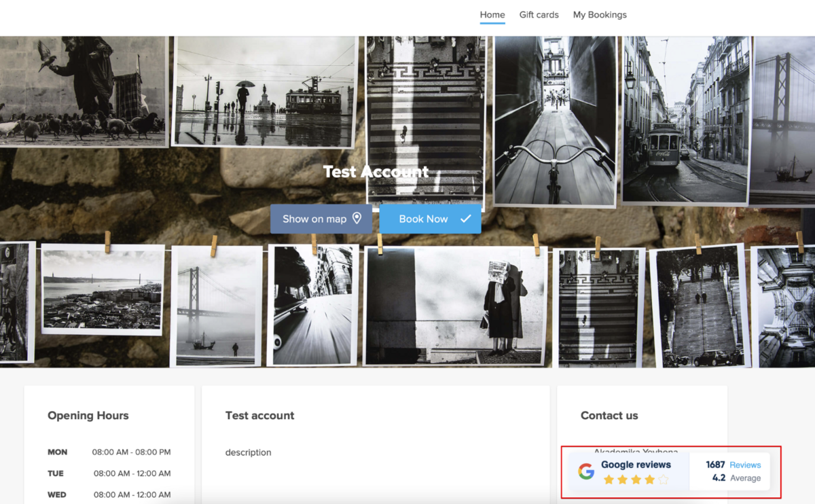Click the checkmark icon on Book Now
Screen dimensions: 815x504
(465, 219)
